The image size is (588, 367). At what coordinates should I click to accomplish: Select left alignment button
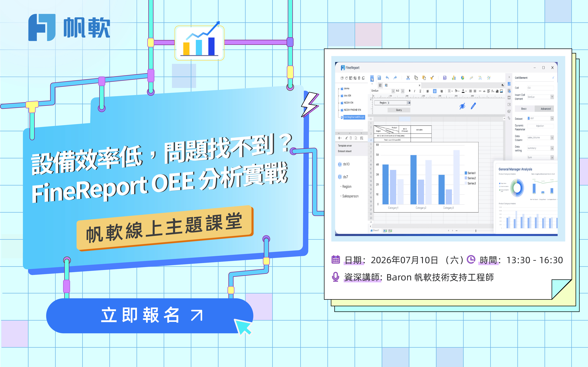tap(428, 91)
